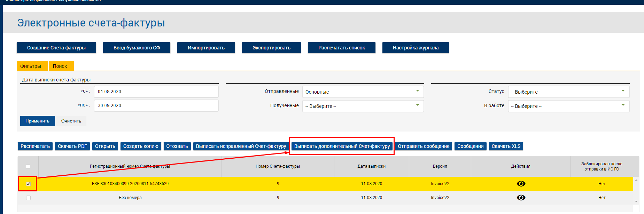644x214 pixels.
Task: Open Сообщения
Action: 471,146
